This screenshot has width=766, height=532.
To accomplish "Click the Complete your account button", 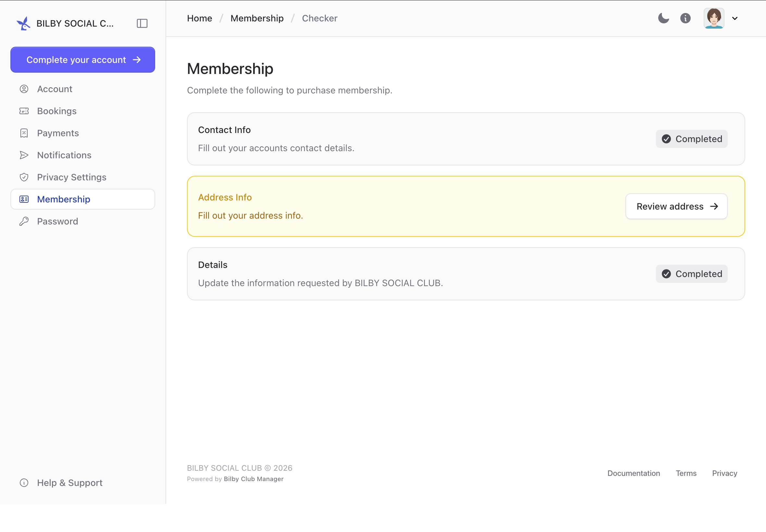I will click(83, 60).
